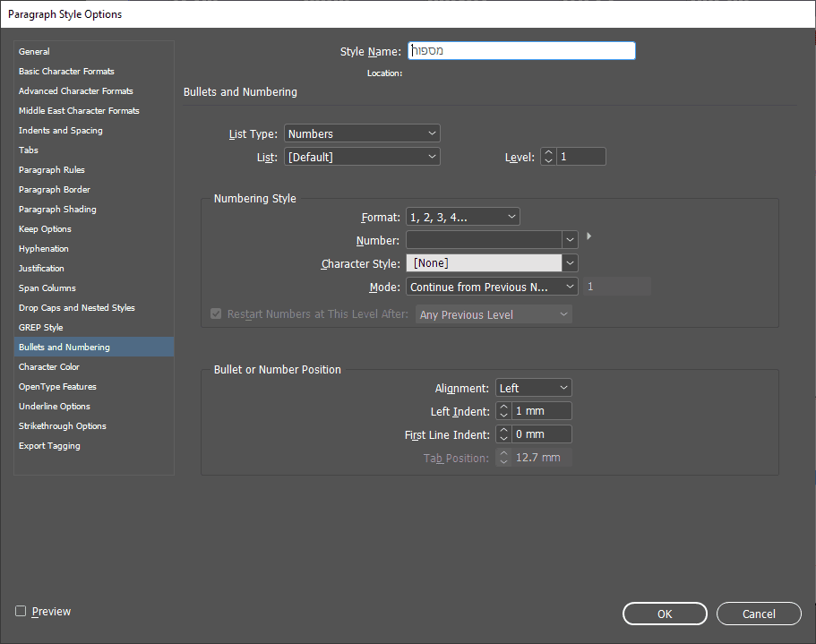
Task: Open Middle East Character Formats
Action: [94, 111]
